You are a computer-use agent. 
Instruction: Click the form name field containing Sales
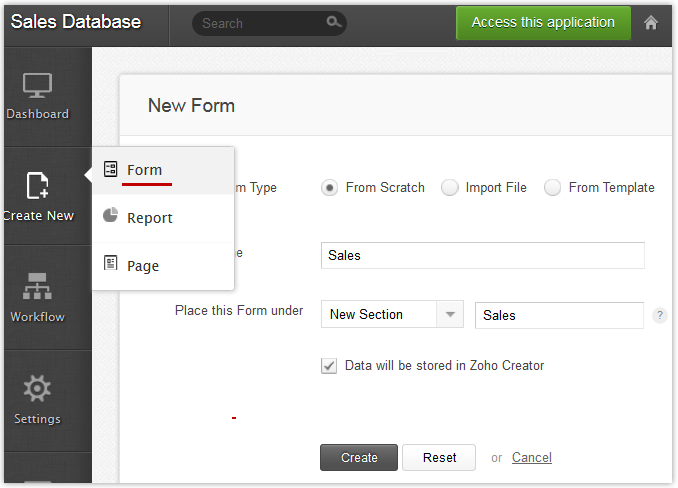(x=482, y=255)
